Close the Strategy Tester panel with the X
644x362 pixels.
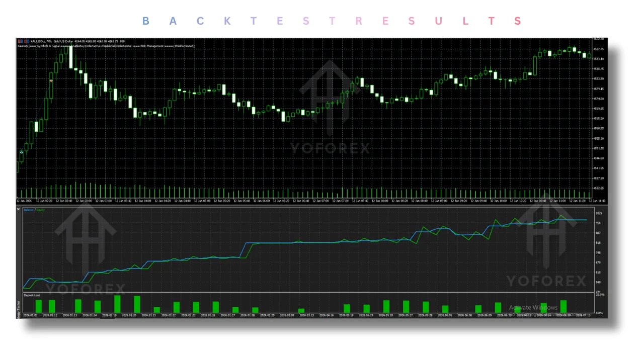point(19,209)
